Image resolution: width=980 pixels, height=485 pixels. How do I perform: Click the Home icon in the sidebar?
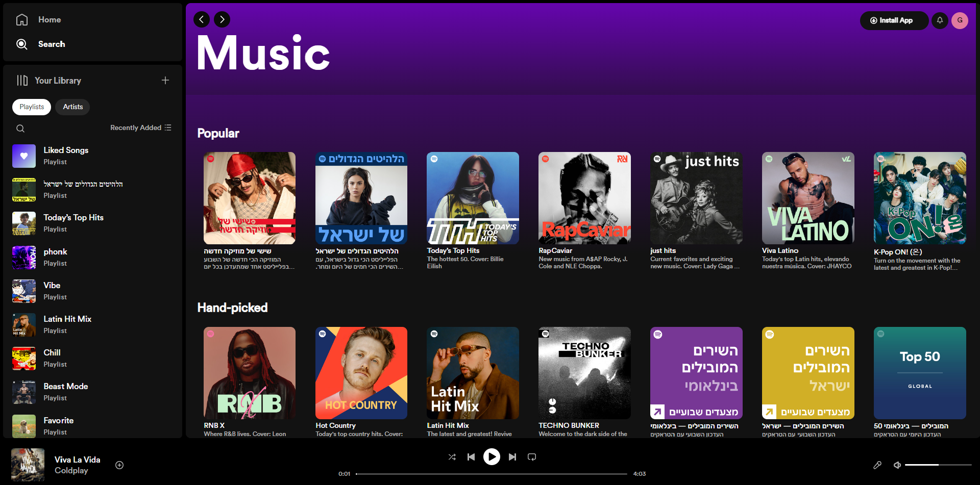[22, 19]
